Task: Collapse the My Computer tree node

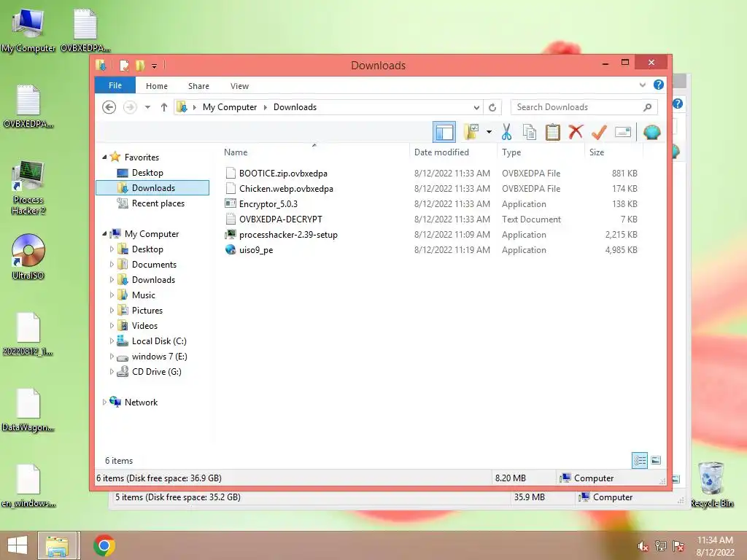Action: (x=104, y=233)
